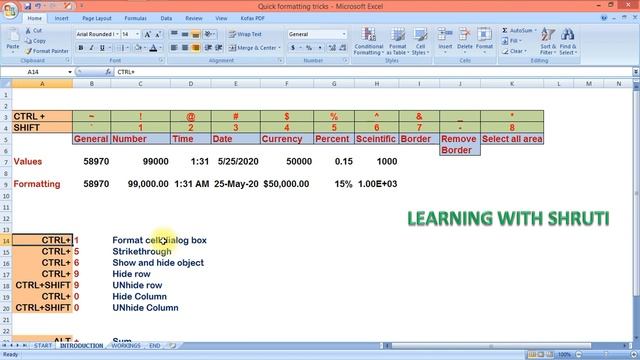Open Sort & Filter
The height and width of the screenshot is (360, 640).
coord(548,41)
